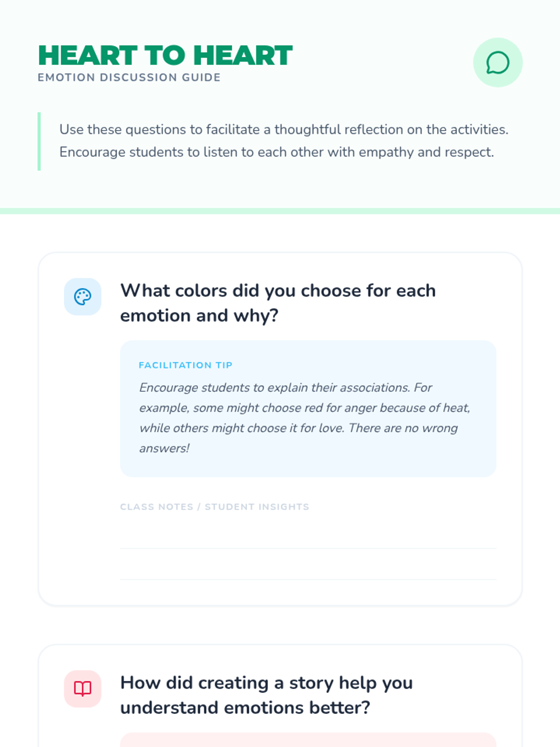Click the word 'answers!' ending the tip
This screenshot has height=747, width=560.
[164, 448]
